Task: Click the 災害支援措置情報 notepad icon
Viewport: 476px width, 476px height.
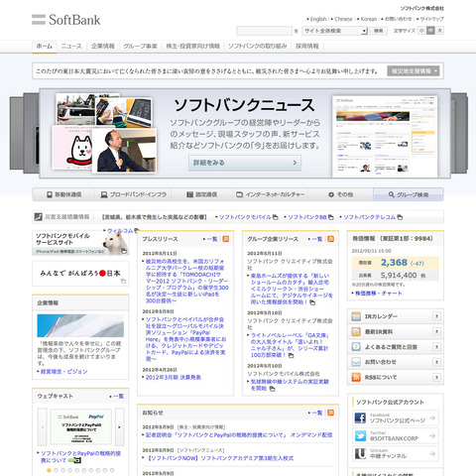Action: [x=39, y=217]
